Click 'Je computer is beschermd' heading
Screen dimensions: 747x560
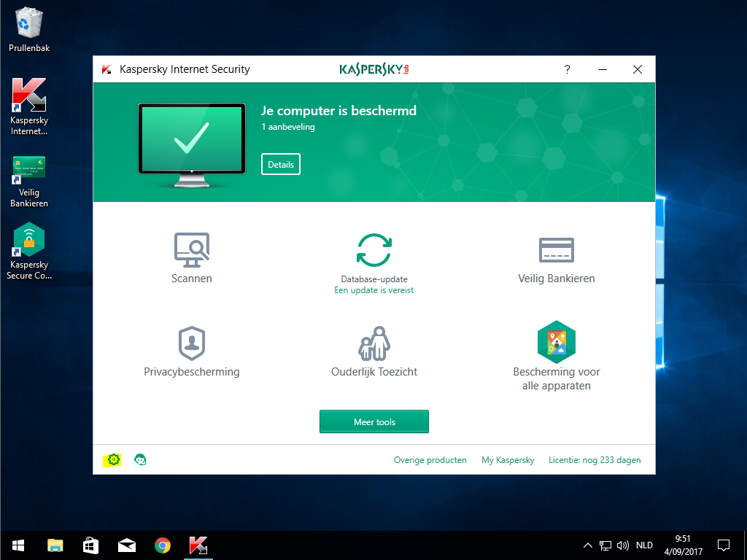[x=338, y=111]
